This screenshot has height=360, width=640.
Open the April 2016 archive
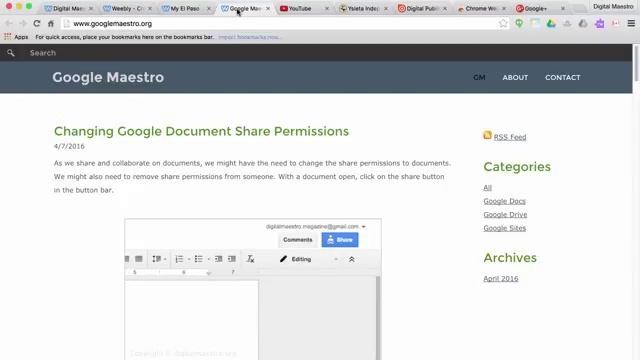[501, 279]
